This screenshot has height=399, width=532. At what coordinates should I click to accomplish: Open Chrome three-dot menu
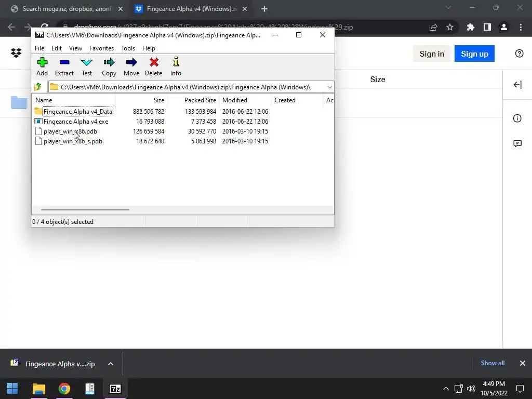[521, 27]
